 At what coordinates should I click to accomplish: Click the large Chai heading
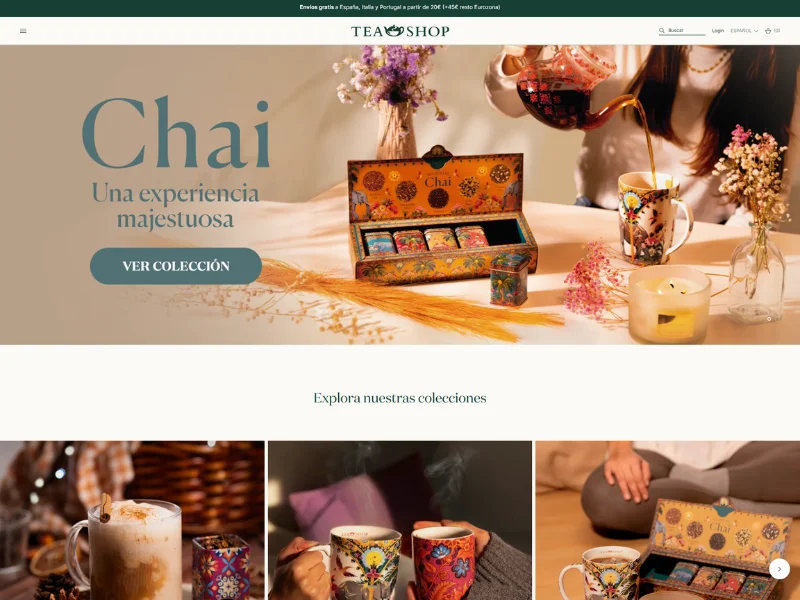coord(176,133)
